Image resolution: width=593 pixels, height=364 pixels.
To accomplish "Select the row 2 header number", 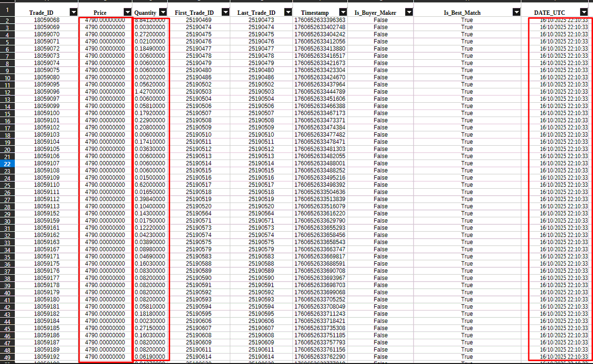I will coord(8,20).
